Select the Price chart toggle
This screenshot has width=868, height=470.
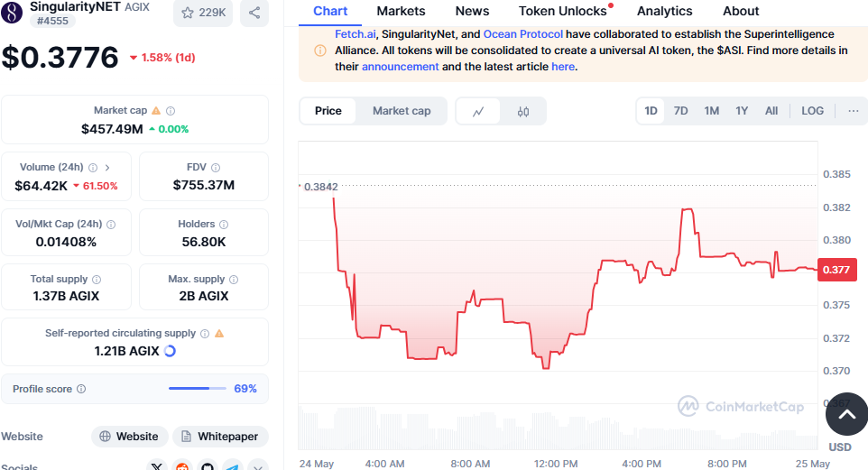point(328,111)
